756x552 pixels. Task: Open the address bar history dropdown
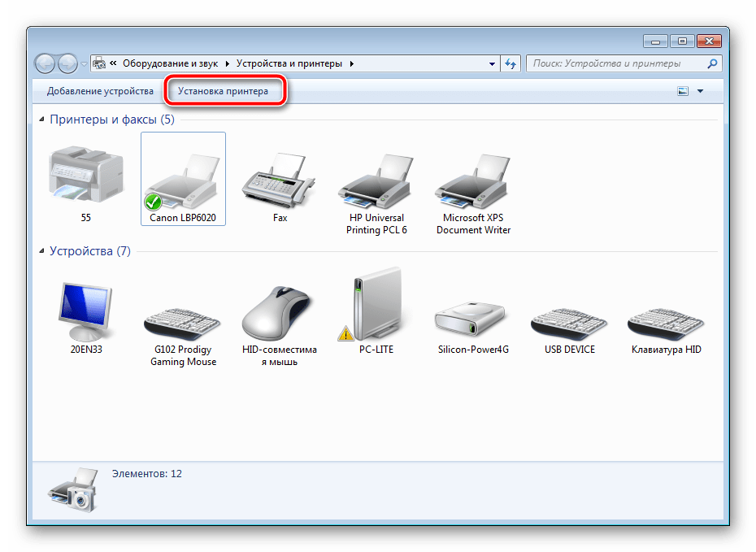[x=491, y=63]
